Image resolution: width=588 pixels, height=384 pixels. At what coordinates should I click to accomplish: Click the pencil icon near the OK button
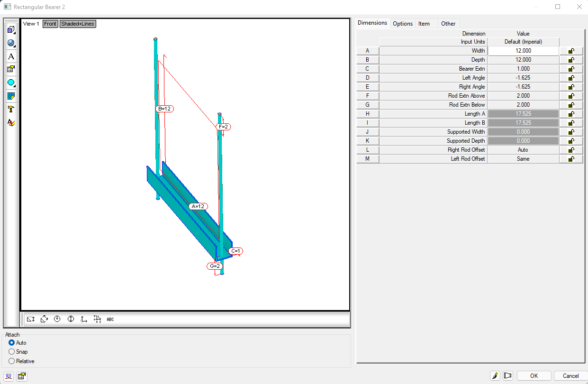click(495, 375)
